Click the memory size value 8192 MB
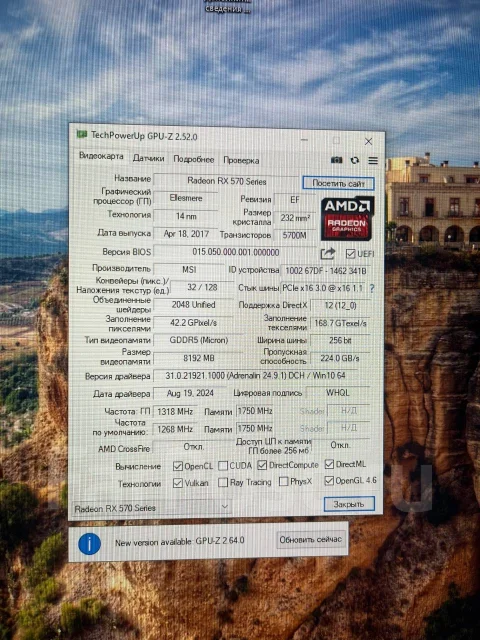The image size is (480, 640). point(198,358)
